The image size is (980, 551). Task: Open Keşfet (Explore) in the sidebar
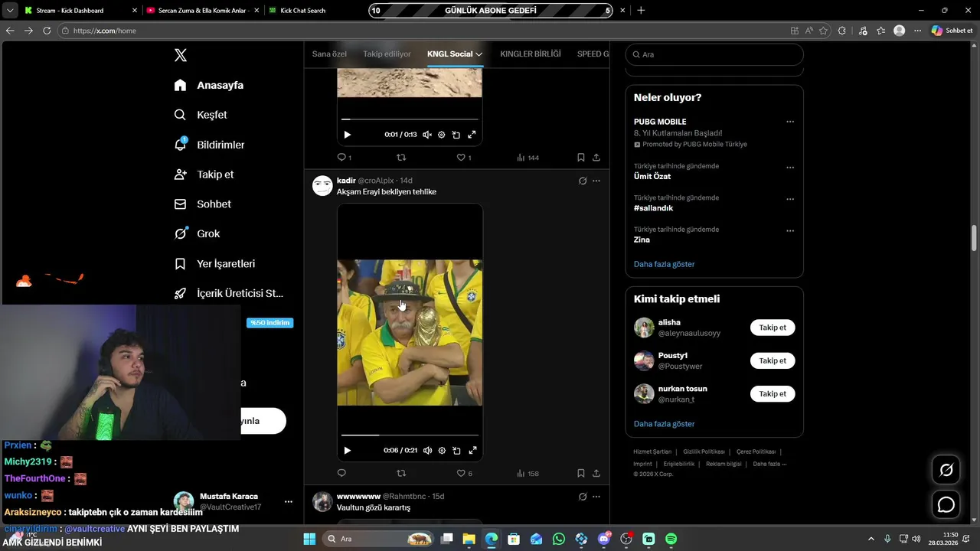click(x=201, y=115)
